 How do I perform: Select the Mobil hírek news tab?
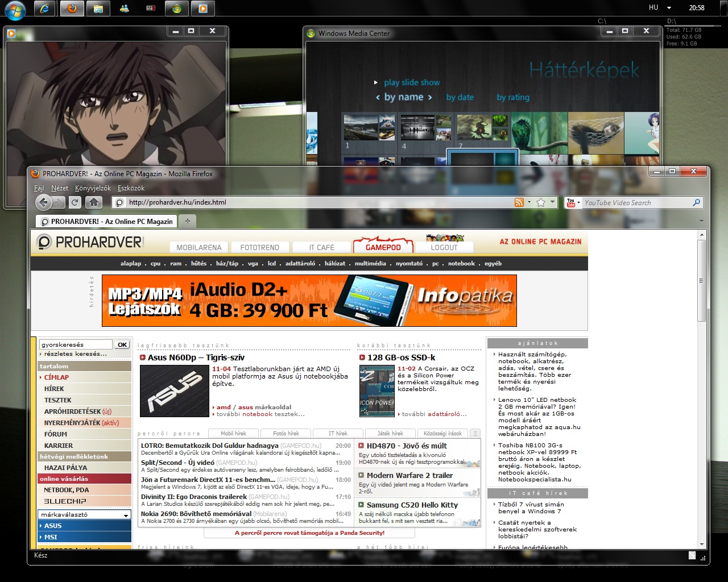234,433
